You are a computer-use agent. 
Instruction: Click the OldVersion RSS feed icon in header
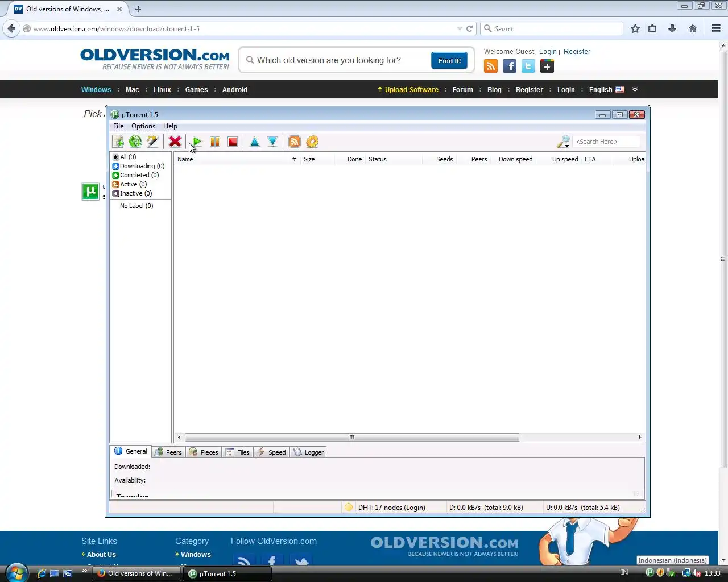click(491, 66)
